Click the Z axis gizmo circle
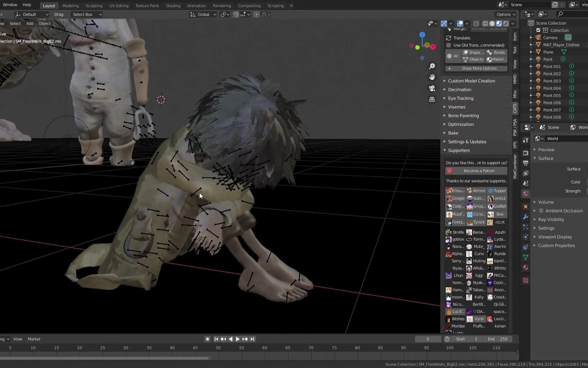 (422, 35)
